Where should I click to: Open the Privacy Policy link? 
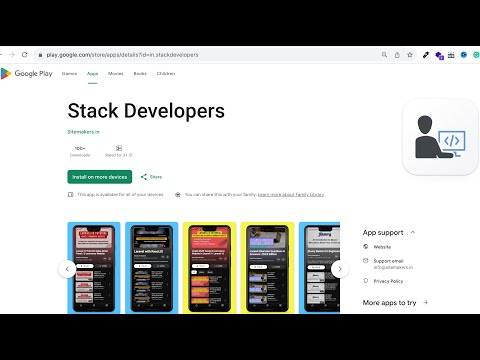[x=388, y=281]
